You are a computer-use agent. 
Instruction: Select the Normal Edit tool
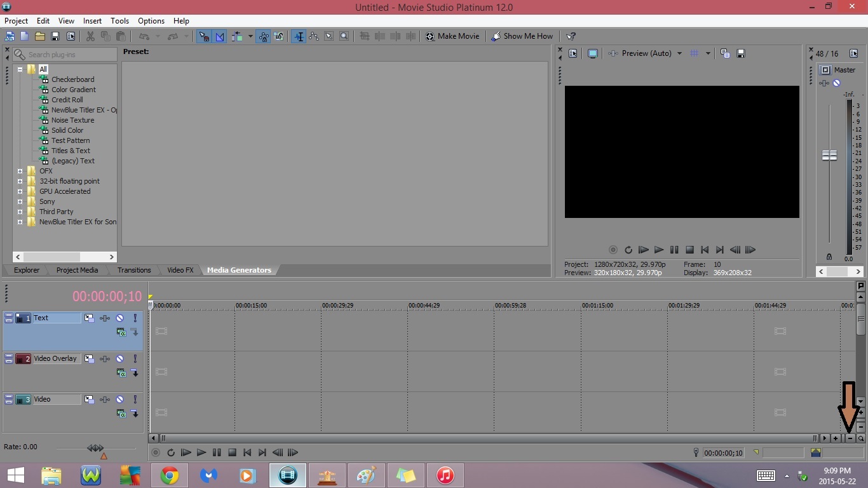click(x=299, y=36)
